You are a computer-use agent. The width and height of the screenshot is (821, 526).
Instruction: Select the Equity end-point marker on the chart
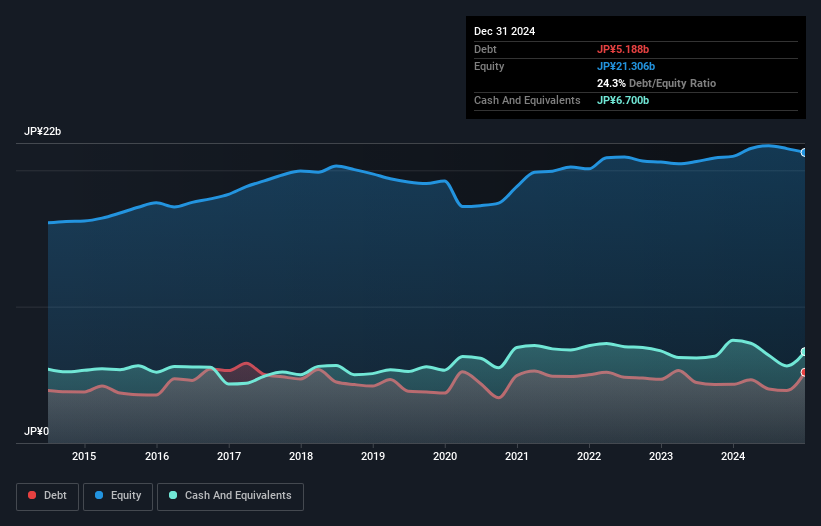click(804, 153)
